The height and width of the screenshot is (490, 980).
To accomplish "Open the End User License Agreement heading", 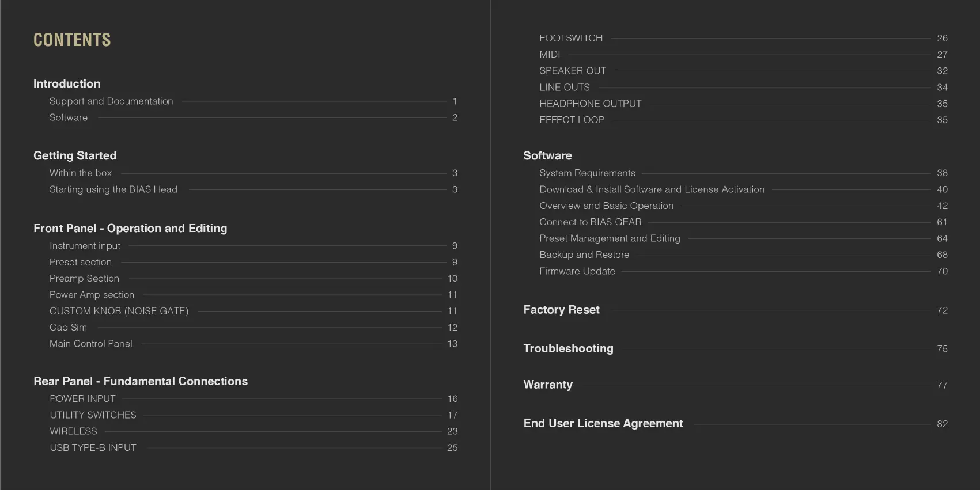I will (x=603, y=423).
